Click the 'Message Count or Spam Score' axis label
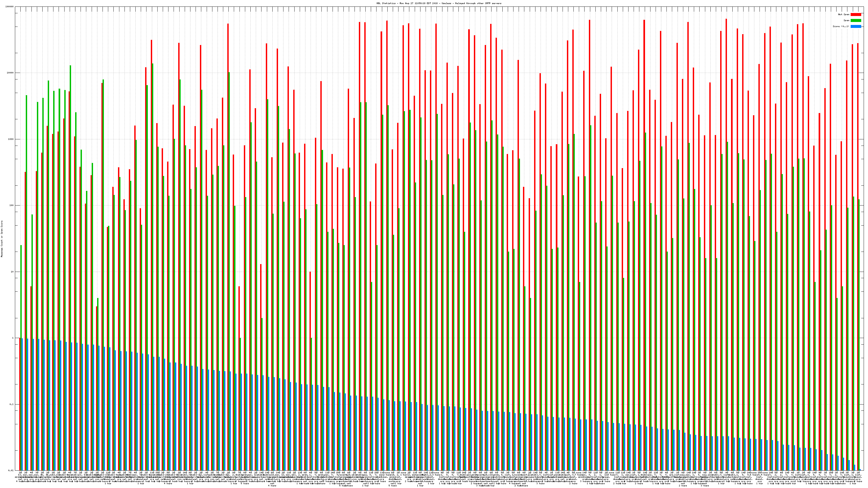 click(2, 239)
